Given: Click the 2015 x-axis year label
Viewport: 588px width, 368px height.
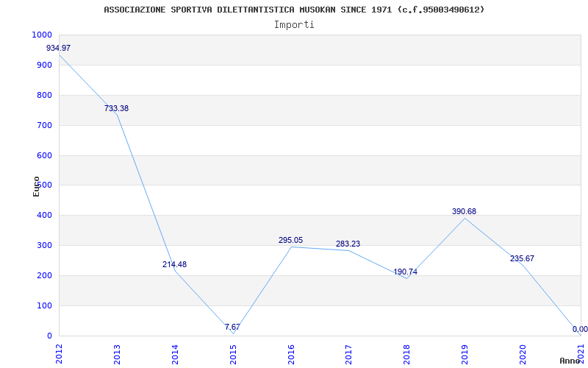Looking at the screenshot, I should 233,355.
